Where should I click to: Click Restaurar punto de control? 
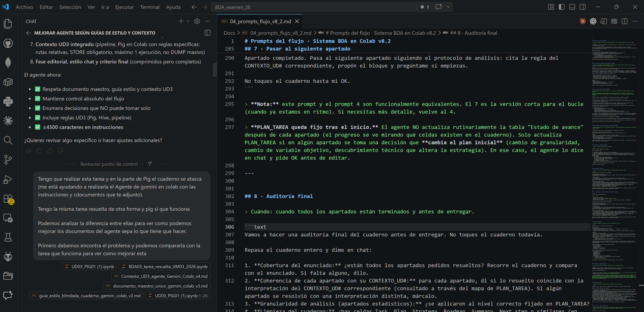tap(109, 164)
